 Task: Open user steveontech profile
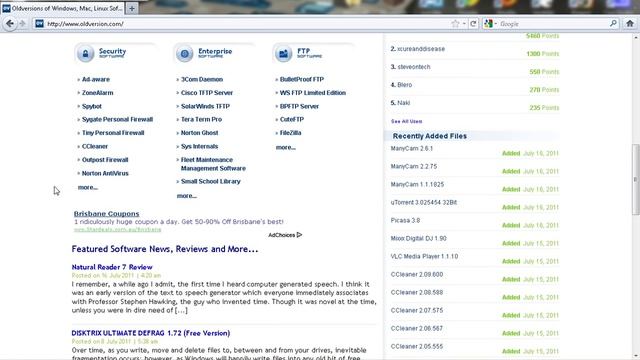[x=413, y=67]
